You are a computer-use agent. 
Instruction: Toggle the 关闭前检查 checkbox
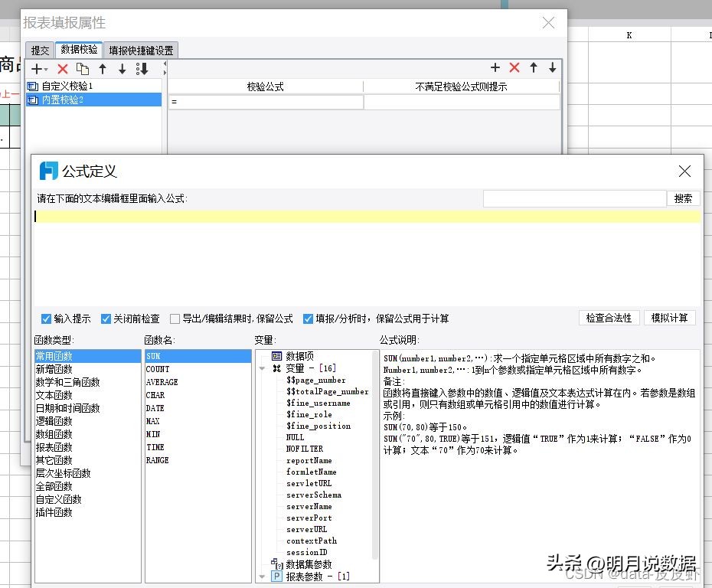[106, 318]
